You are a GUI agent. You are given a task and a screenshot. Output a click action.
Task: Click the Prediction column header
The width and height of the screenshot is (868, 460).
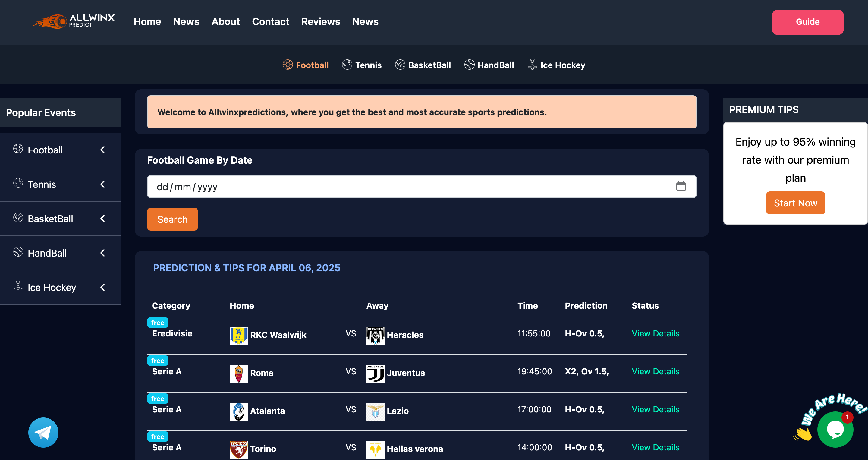tap(586, 306)
